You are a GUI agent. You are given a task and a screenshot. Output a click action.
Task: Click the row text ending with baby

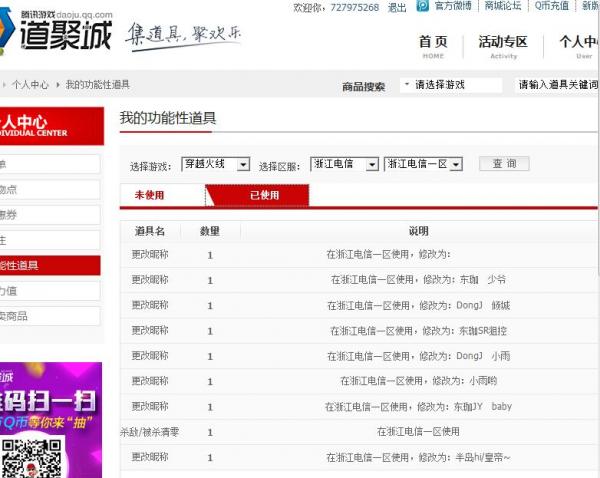[x=418, y=406]
